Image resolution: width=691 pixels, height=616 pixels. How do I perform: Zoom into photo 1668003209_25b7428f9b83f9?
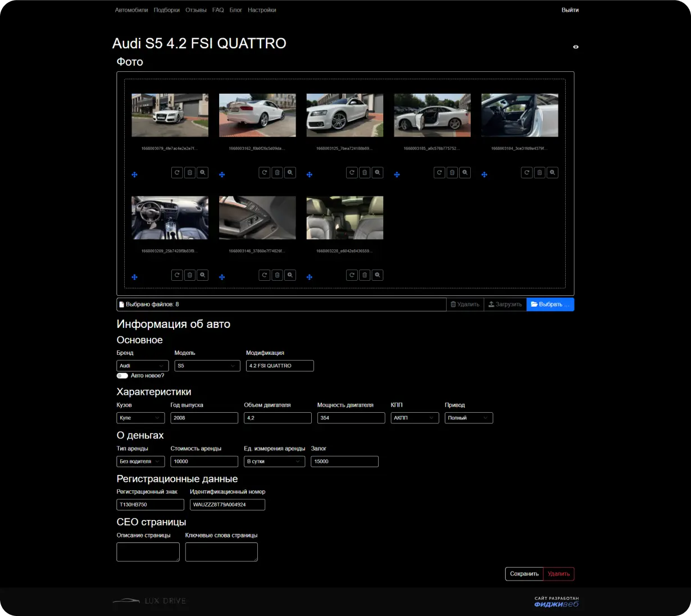[x=203, y=275]
